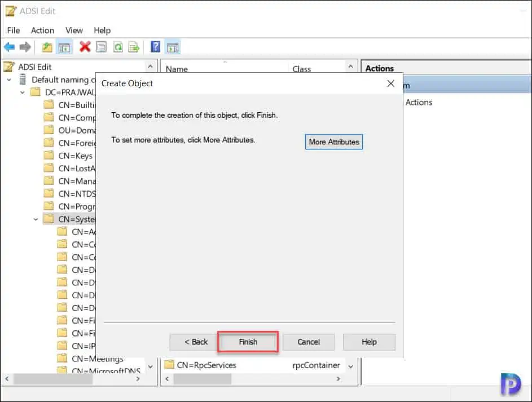The height and width of the screenshot is (402, 532).
Task: Collapse the CN=System tree node
Action: click(x=36, y=220)
